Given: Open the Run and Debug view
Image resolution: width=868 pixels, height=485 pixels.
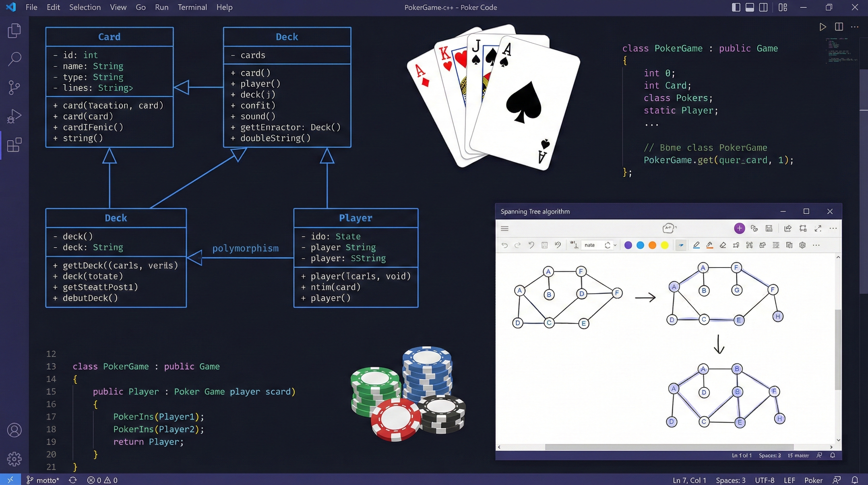Looking at the screenshot, I should point(14,116).
